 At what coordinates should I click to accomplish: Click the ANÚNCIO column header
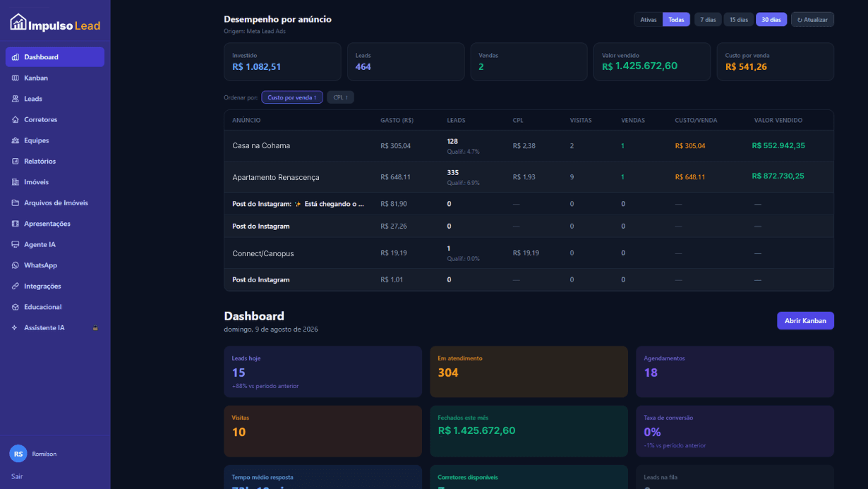point(246,120)
